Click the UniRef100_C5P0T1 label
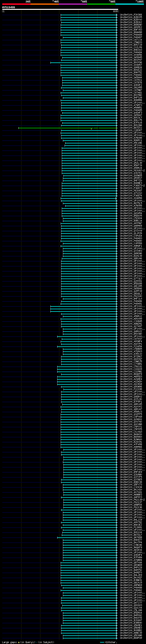The width and height of the screenshot is (146, 644). coord(131,427)
